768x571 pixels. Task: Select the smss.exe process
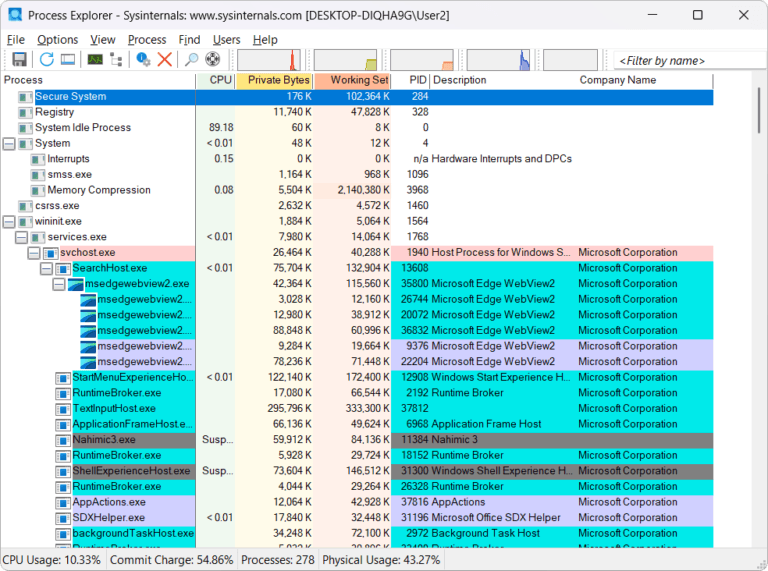[x=357, y=175]
